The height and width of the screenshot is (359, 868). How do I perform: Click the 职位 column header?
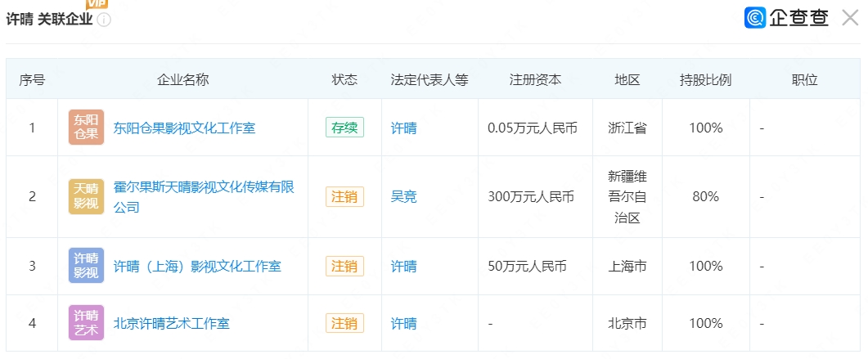coord(804,79)
